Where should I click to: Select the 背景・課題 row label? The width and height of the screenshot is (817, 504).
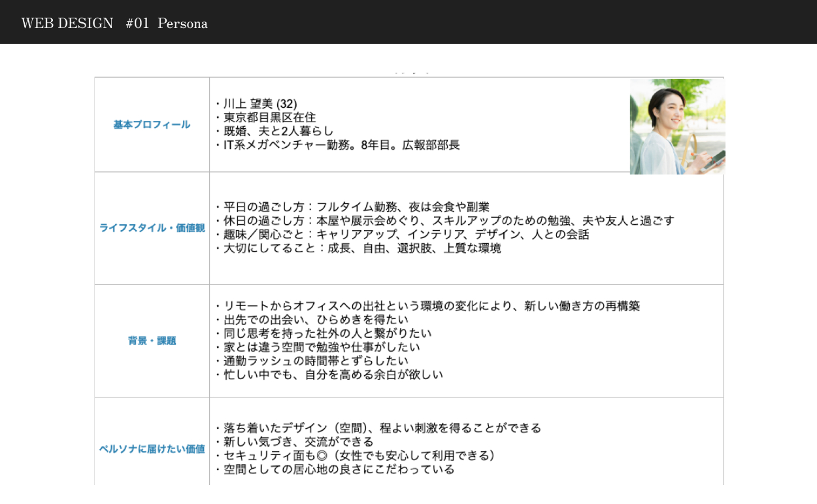(152, 341)
